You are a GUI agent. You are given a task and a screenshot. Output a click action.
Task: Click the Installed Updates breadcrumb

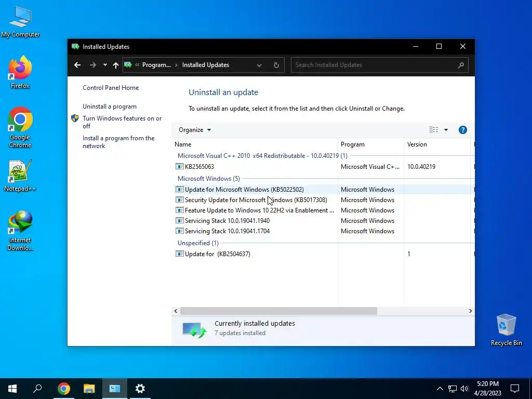tap(206, 65)
